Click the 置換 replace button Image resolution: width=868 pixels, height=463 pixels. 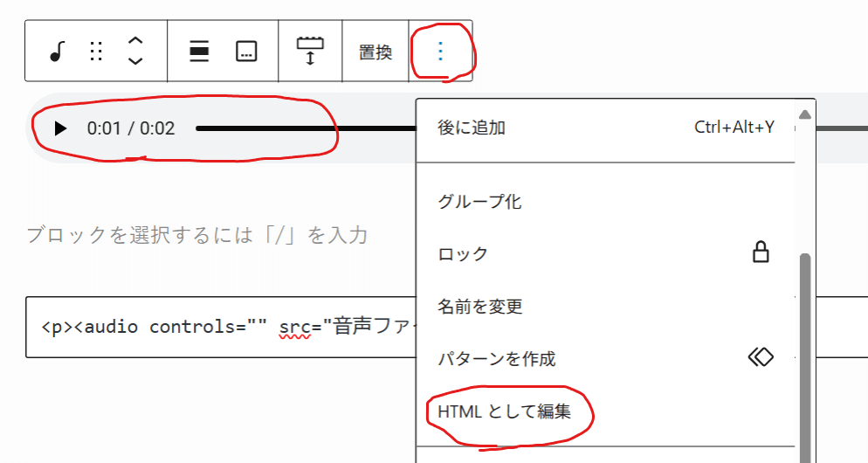tap(375, 52)
